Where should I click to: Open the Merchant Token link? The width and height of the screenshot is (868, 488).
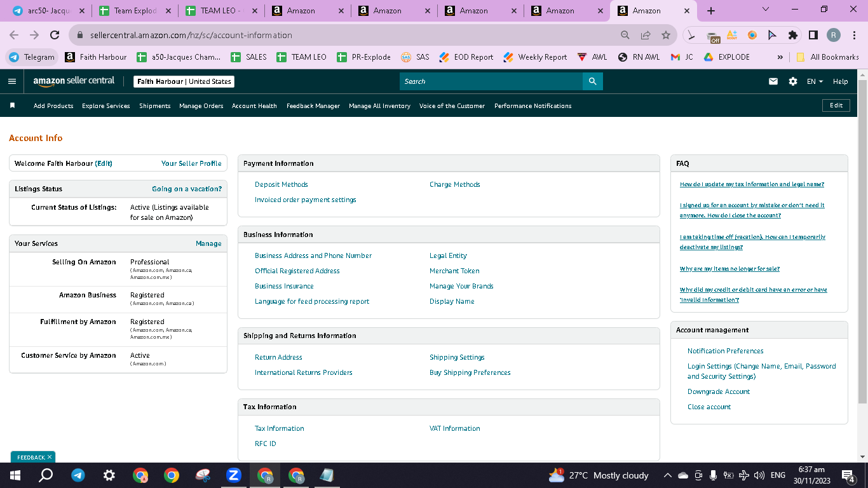pos(454,271)
